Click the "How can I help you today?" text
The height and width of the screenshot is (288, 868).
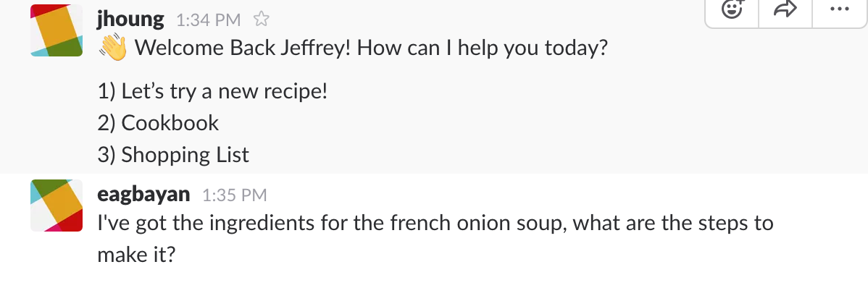482,48
